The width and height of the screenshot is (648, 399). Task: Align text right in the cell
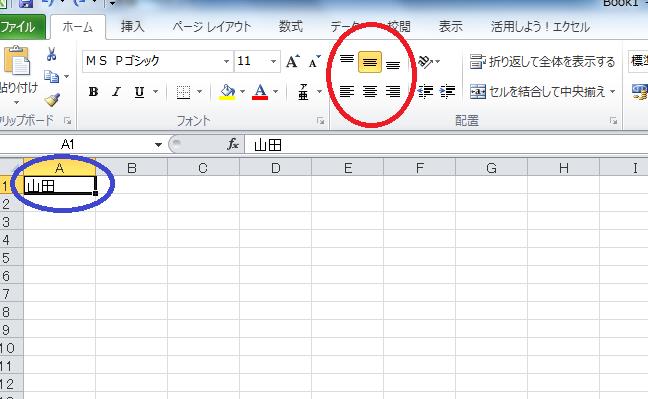pyautogui.click(x=393, y=91)
